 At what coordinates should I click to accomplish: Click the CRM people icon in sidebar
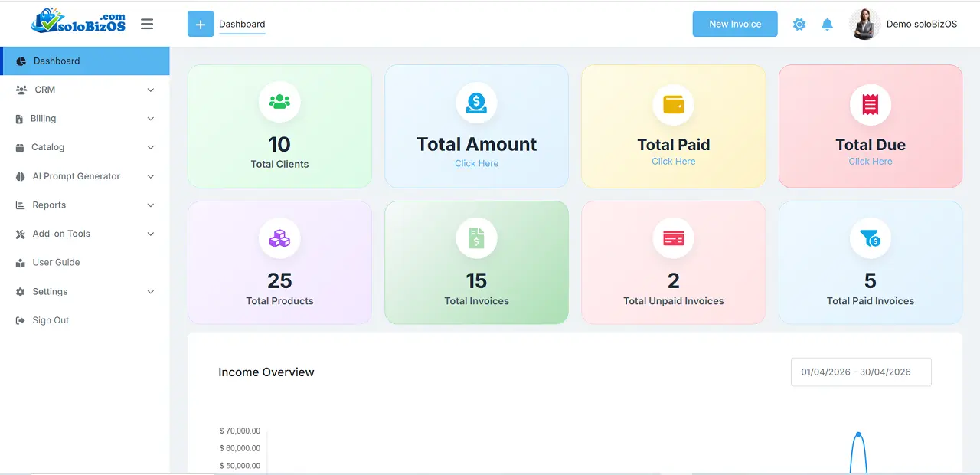[x=21, y=90]
